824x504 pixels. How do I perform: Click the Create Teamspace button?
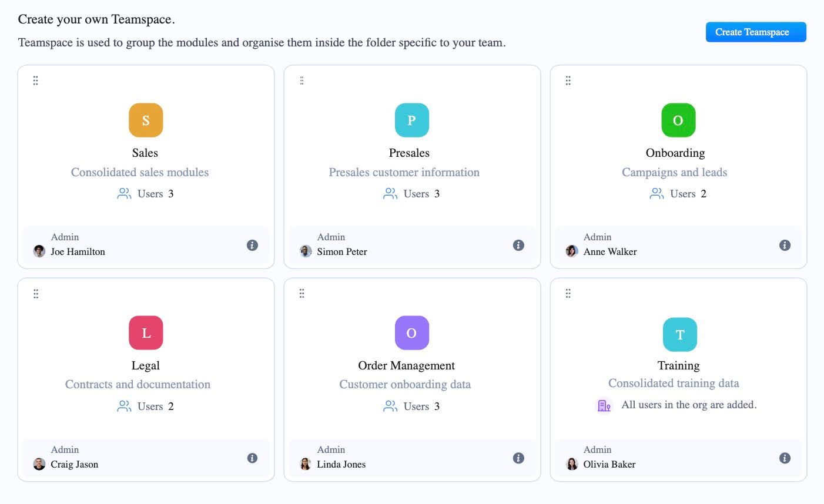tap(756, 32)
